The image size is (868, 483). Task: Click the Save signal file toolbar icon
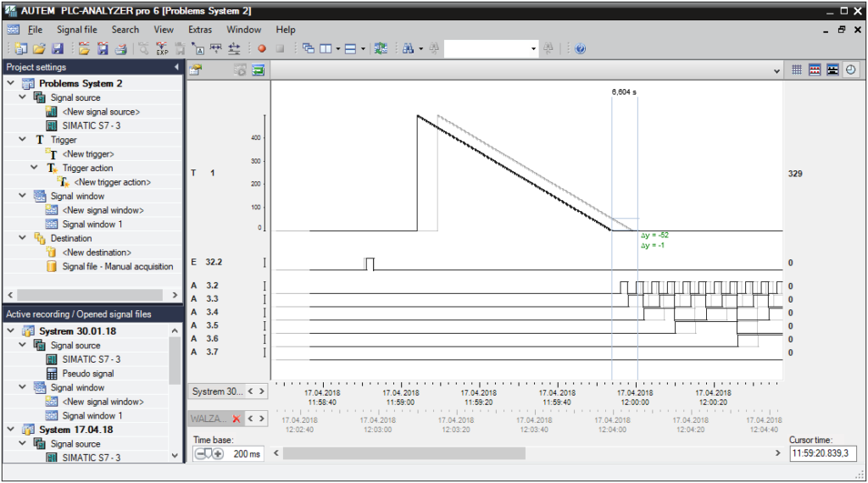[x=103, y=48]
